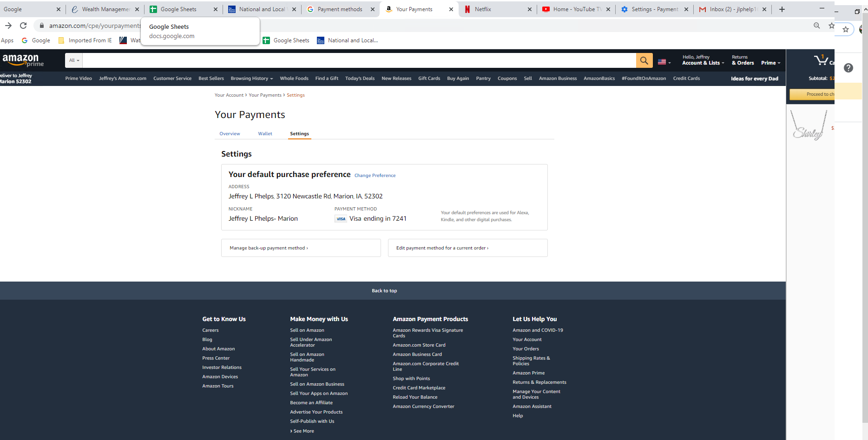The height and width of the screenshot is (440, 868).
Task: Click the Google bookmark icon
Action: point(25,40)
